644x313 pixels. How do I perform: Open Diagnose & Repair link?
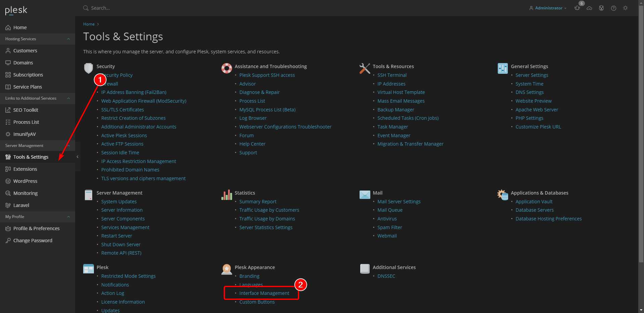pyautogui.click(x=259, y=92)
